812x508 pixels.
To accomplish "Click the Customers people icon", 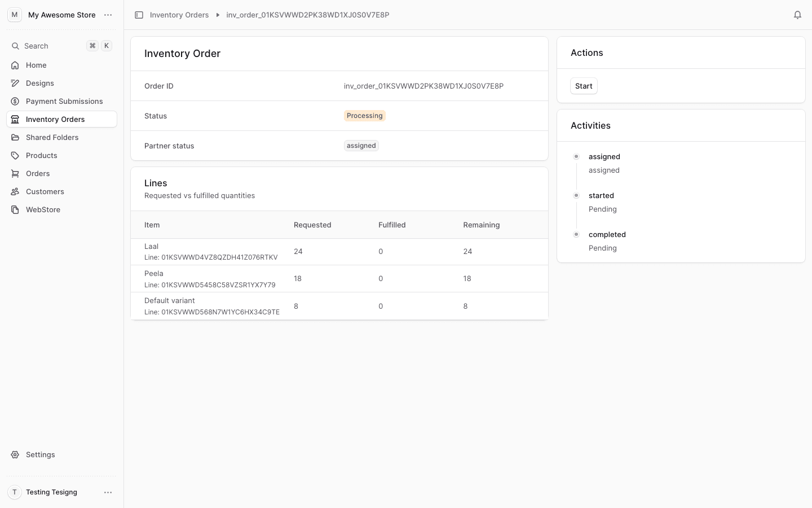I will point(15,192).
